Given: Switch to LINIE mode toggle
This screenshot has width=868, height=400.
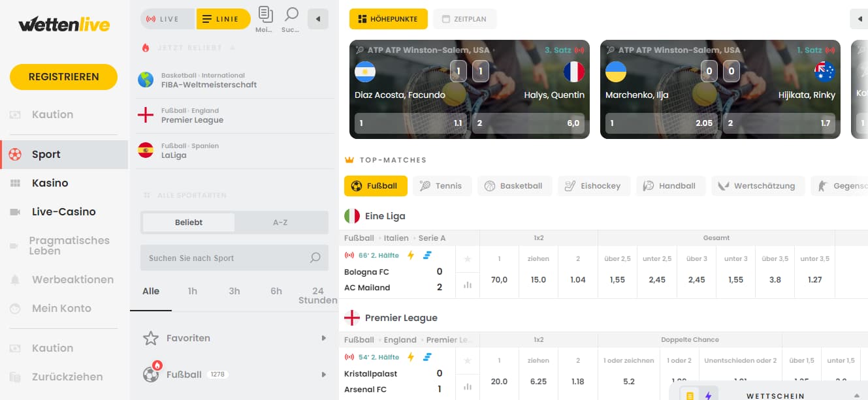Looking at the screenshot, I should [x=223, y=19].
